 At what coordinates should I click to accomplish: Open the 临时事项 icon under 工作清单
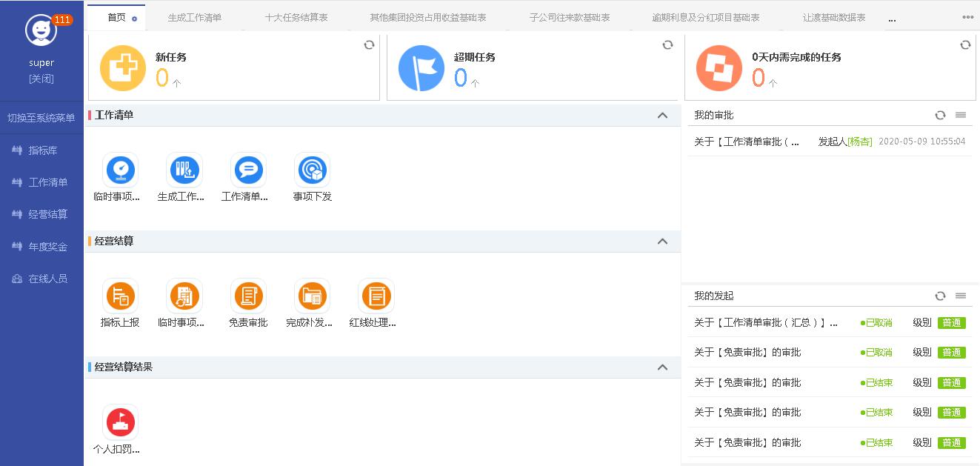coord(120,170)
